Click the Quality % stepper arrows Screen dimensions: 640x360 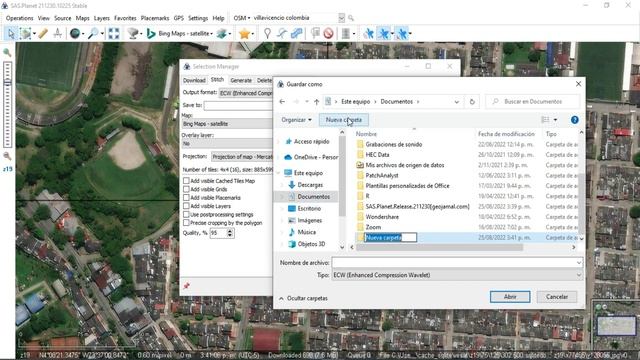(230, 233)
